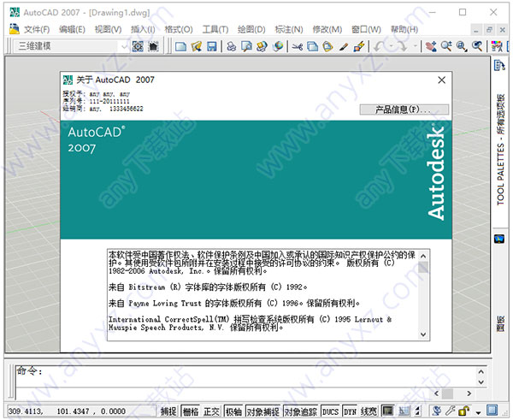Click the annotation scale stepper arrows in status bar
This screenshot has width=513, height=420.
(417, 411)
